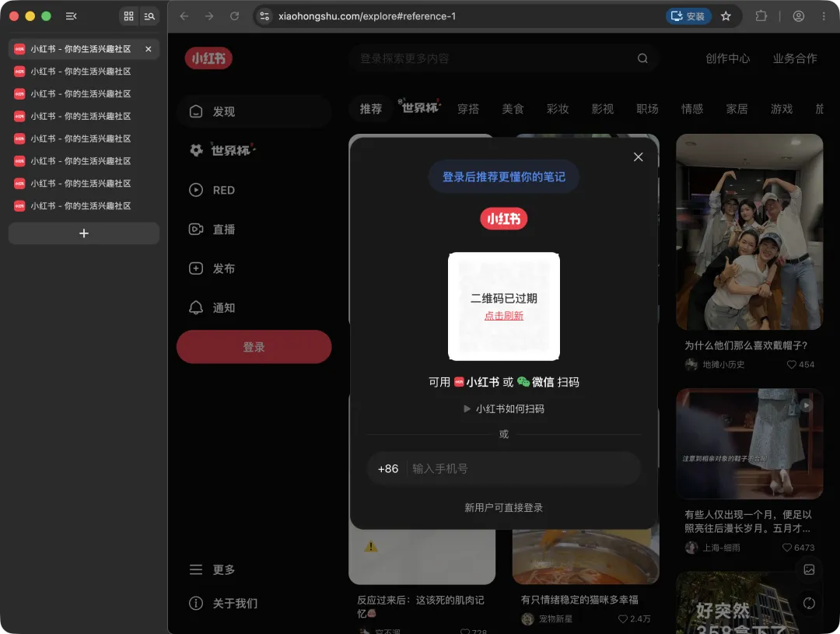The image size is (840, 634).
Task: Select the 世界杯 category tab
Action: pos(419,107)
